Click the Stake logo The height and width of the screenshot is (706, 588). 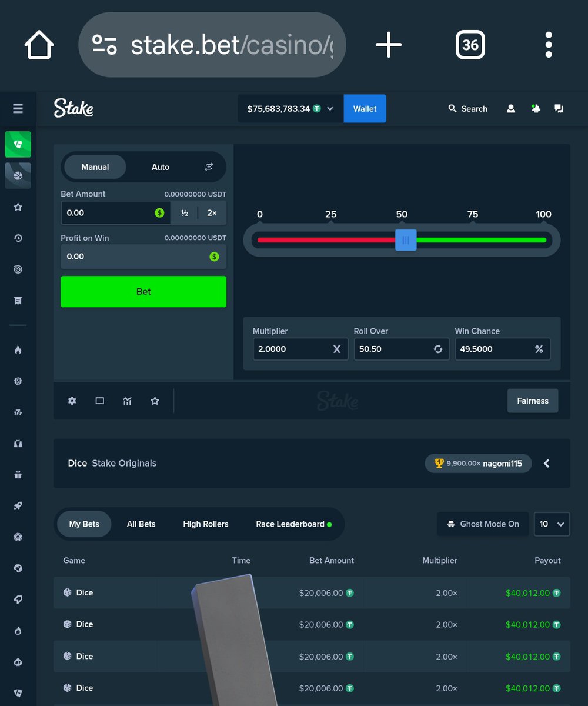[x=73, y=108]
